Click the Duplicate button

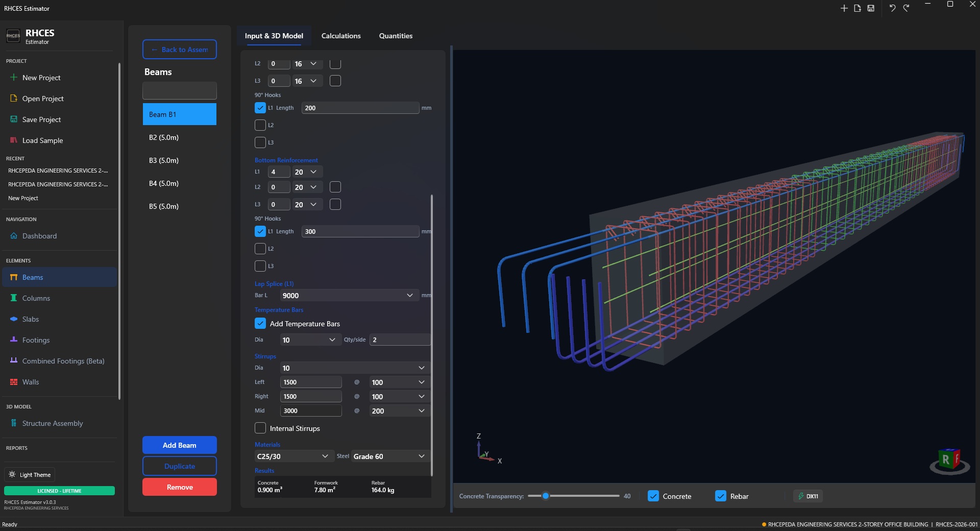(180, 466)
